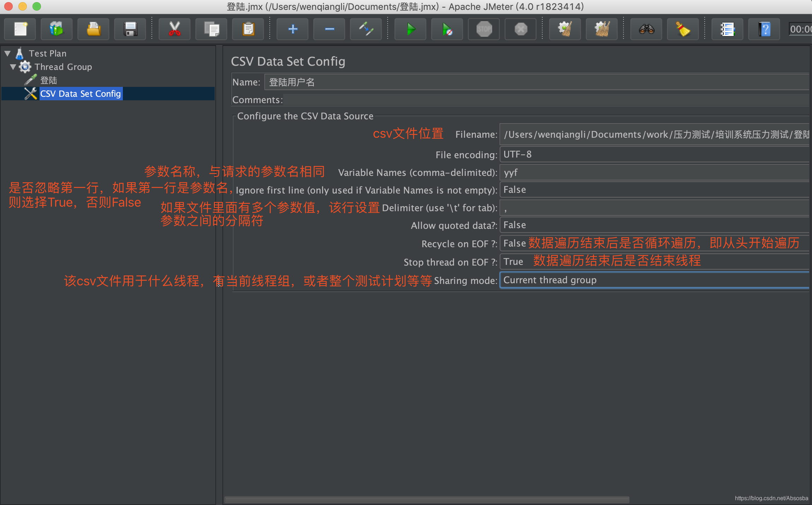This screenshot has width=812, height=505.
Task: Click the Save test plan icon
Action: tap(130, 29)
